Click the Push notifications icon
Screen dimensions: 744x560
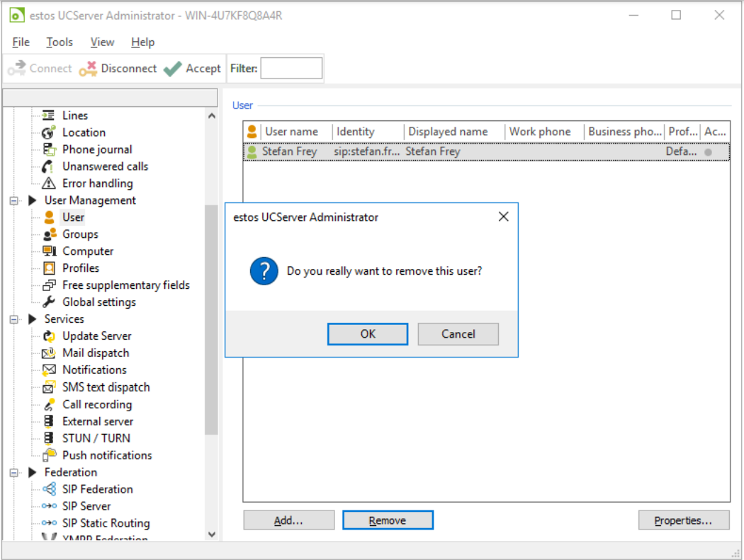tap(49, 455)
